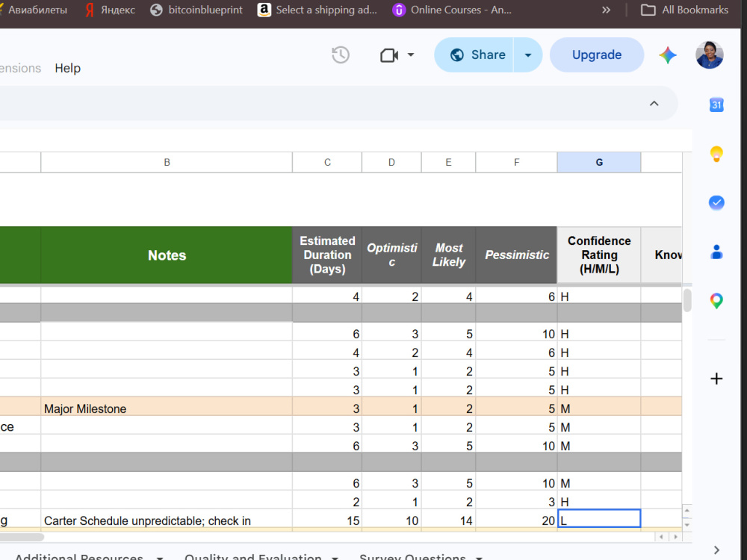
Task: Click the scroll up arrow at right edge
Action: pyautogui.click(x=687, y=511)
